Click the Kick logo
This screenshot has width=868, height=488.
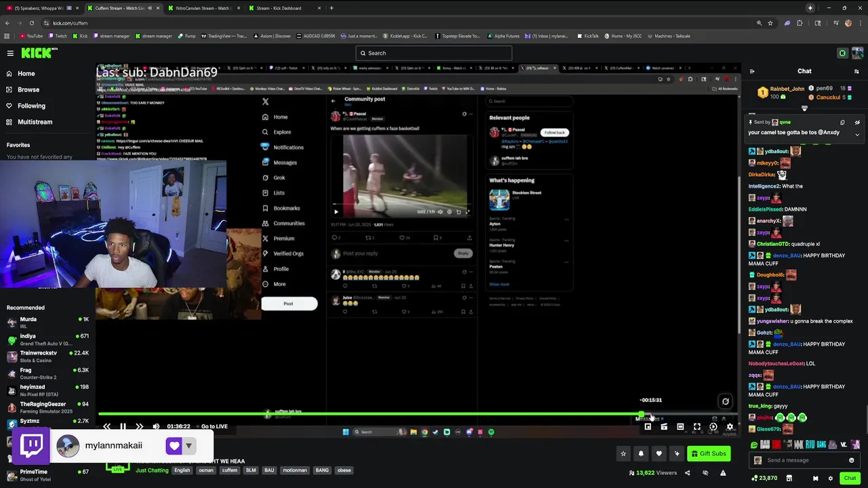coord(36,53)
